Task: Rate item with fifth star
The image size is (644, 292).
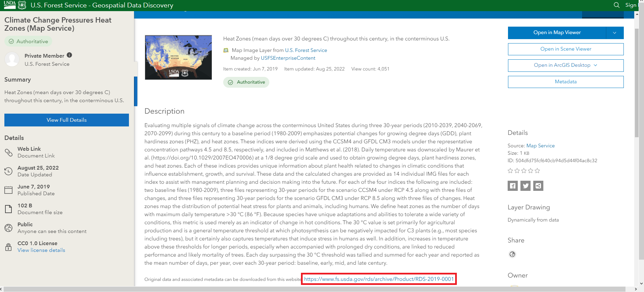Action: point(537,171)
